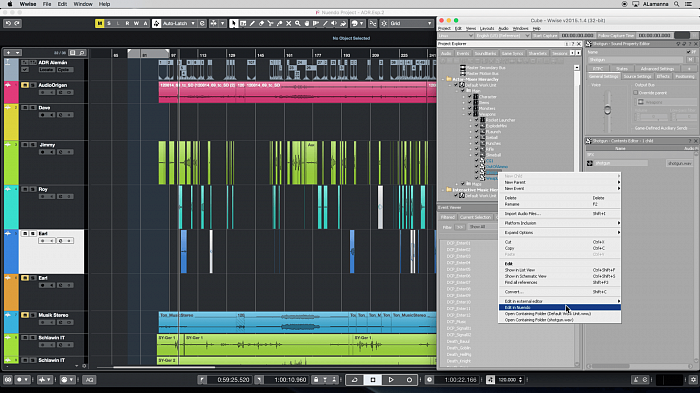Collapse the Actor-Mixer Hierarchy node
The width and height of the screenshot is (700, 393).
coord(443,79)
